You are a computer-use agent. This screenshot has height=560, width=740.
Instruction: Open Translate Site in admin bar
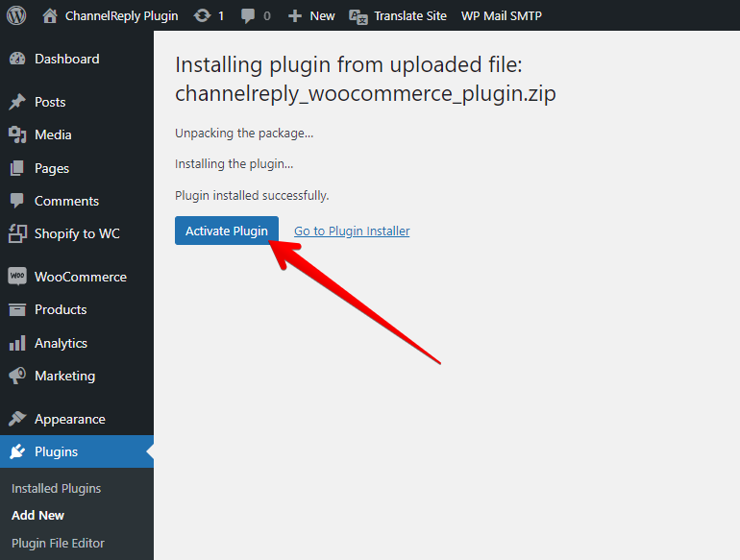[410, 16]
